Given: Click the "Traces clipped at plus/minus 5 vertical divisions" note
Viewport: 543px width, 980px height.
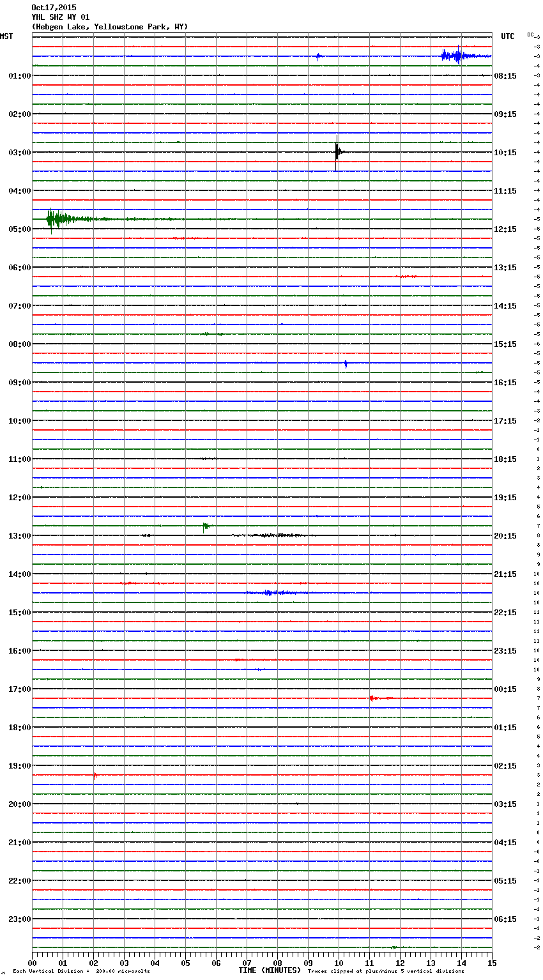Looking at the screenshot, I should click(386, 971).
